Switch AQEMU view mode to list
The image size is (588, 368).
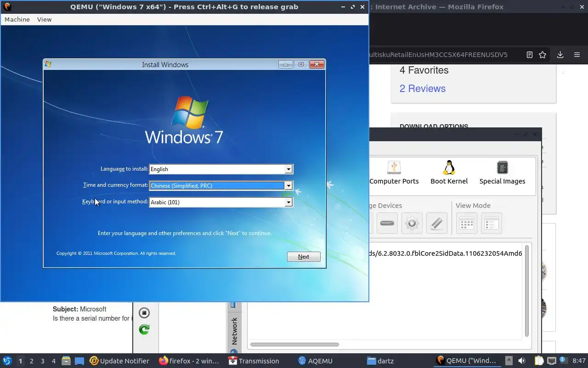coord(492,224)
